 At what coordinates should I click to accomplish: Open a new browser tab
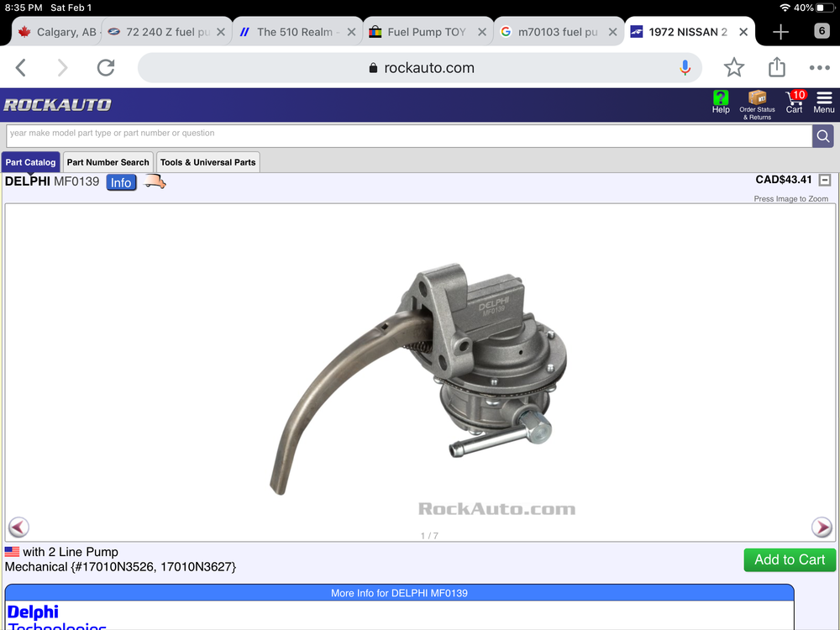click(780, 32)
